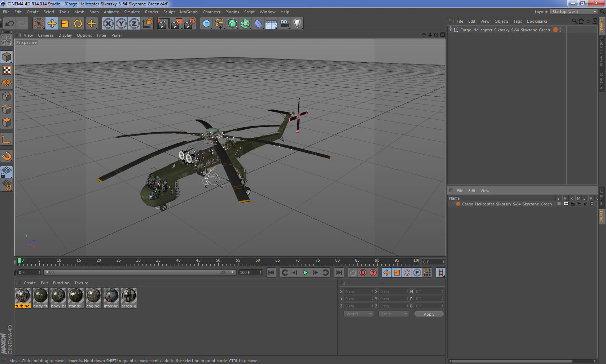Open the Sculpt menu
Screen dimensions: 606x364
[x=169, y=12]
